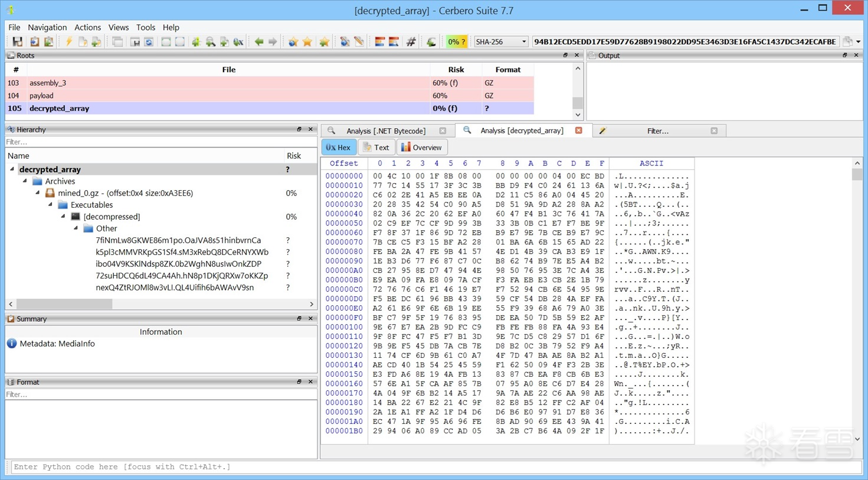Click the pencil note toolbar icon
The width and height of the screenshot is (868, 480).
(359, 42)
